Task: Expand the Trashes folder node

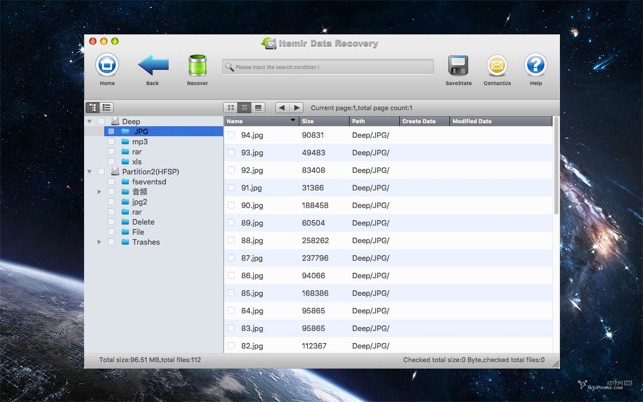Action: click(99, 242)
